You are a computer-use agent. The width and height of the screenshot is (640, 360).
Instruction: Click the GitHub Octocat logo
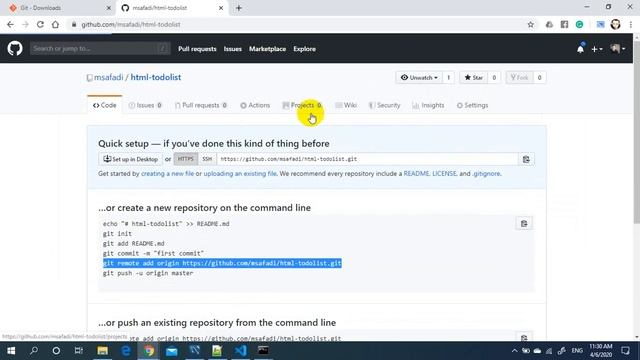[x=15, y=49]
